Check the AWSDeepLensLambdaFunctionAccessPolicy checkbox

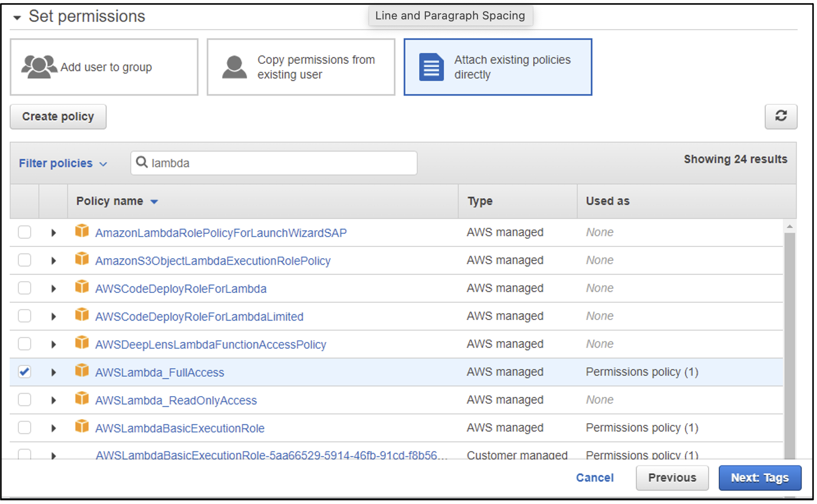point(25,343)
